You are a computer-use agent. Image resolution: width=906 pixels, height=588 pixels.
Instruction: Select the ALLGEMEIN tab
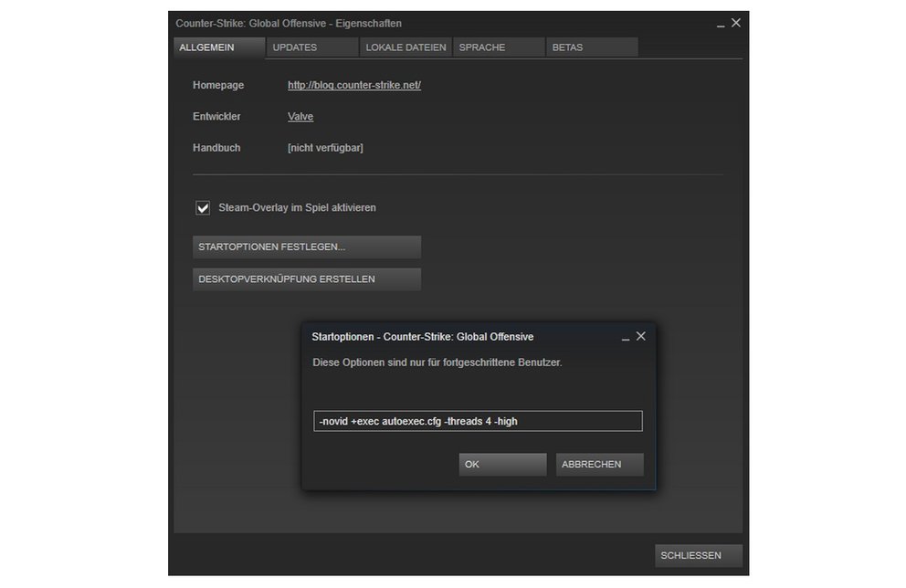point(218,47)
